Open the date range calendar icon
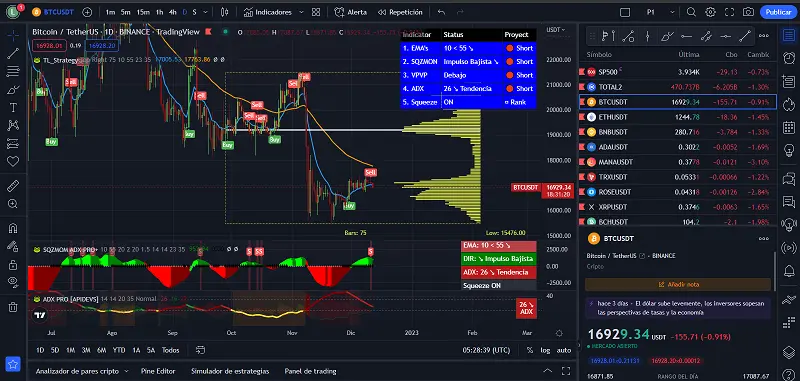 point(200,350)
